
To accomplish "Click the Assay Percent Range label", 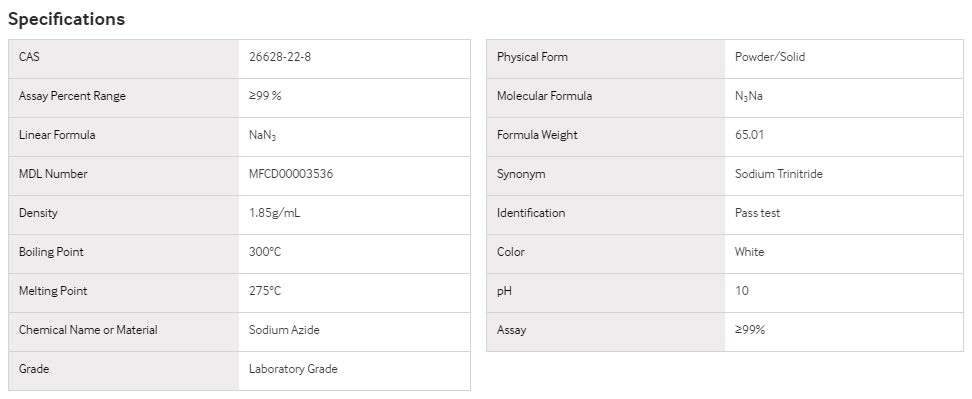I will click(x=72, y=96).
